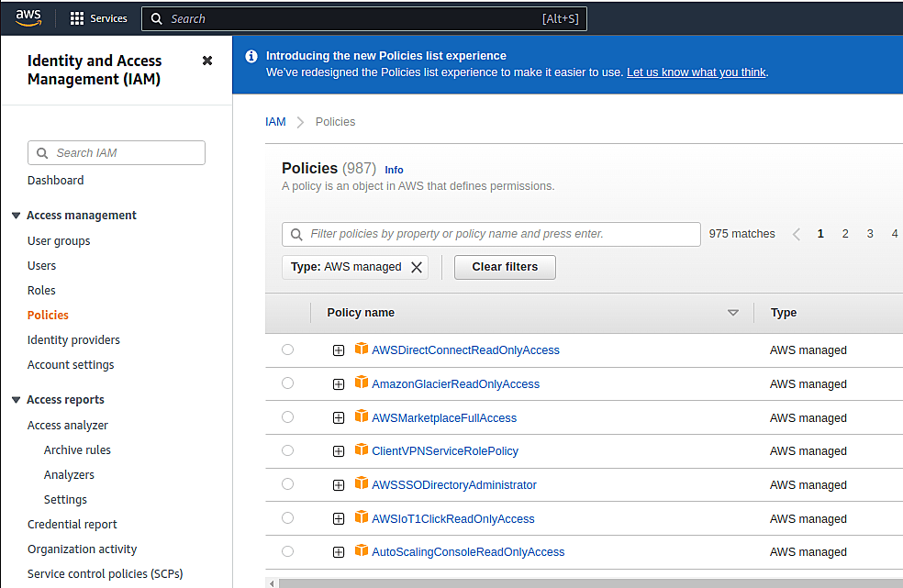The height and width of the screenshot is (588, 903).
Task: Expand details for AWSSSODirectoryAdministrator policy
Action: [339, 484]
